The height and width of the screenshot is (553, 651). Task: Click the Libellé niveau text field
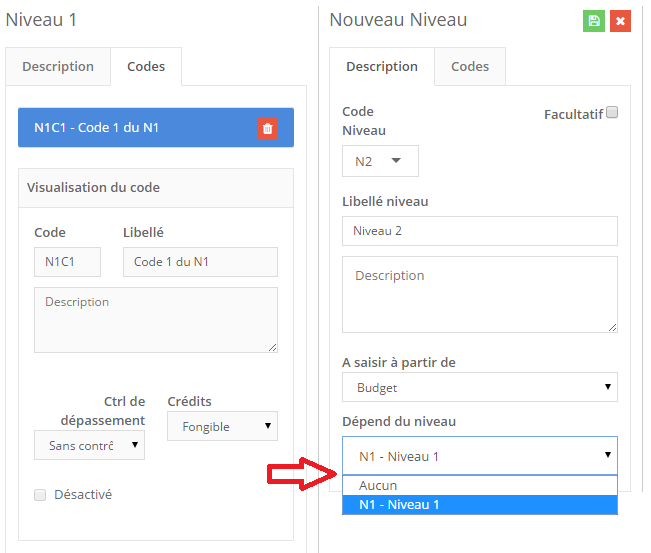pyautogui.click(x=479, y=231)
